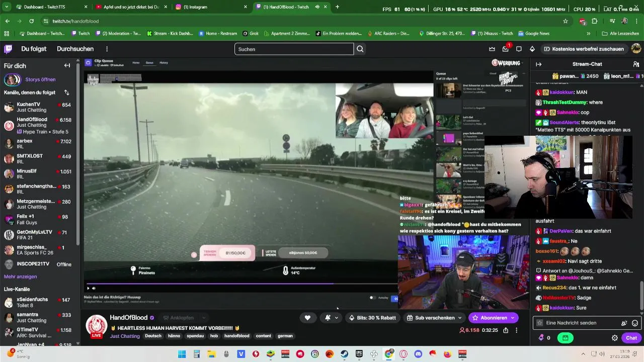The image size is (644, 362).
Task: Click the heart follow button
Action: point(307,318)
